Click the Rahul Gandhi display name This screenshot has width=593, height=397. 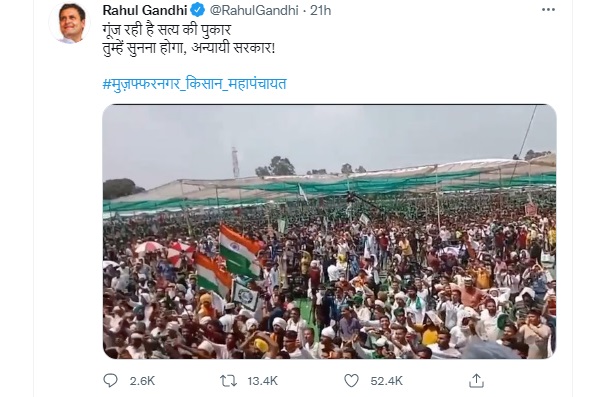(145, 10)
